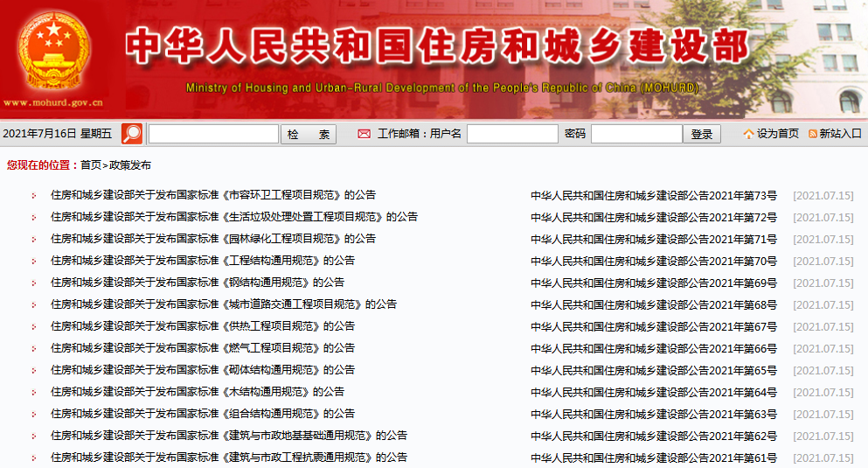This screenshot has height=468, width=868.
Task: Click the red arrow bullet beside 钢结构通用规范
Action: coord(33,283)
